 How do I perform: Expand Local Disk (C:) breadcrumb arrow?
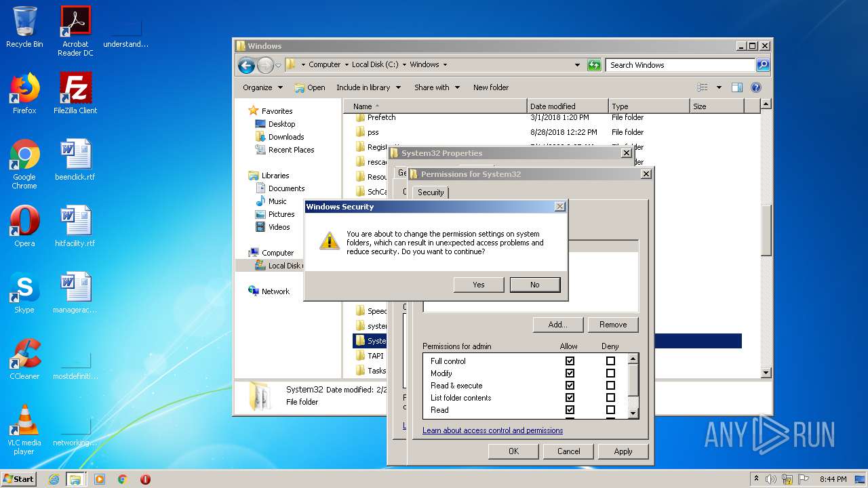coord(404,65)
